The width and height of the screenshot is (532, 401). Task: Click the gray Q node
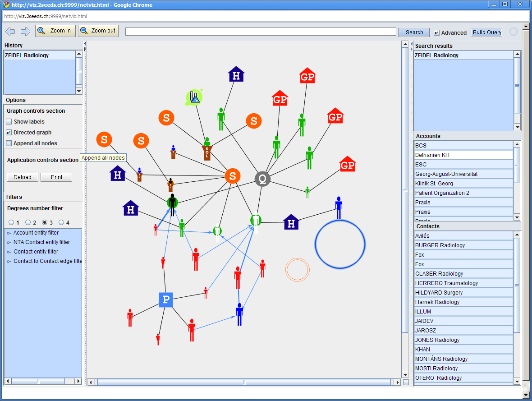coord(262,179)
